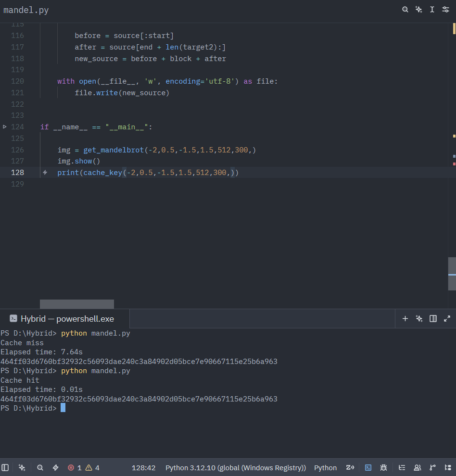Click 'Elapsed time: 0.01s' in terminal
Viewport: 456px width, 476px height.
coord(41,389)
